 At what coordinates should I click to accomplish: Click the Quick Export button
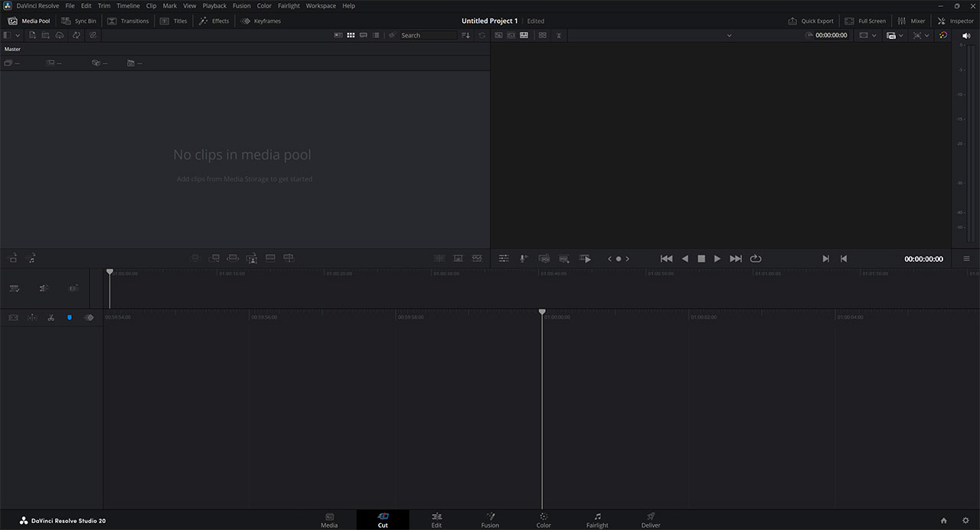[811, 21]
